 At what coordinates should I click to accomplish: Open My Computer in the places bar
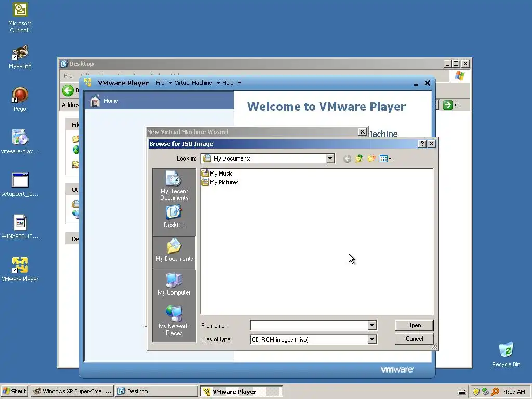[174, 284]
